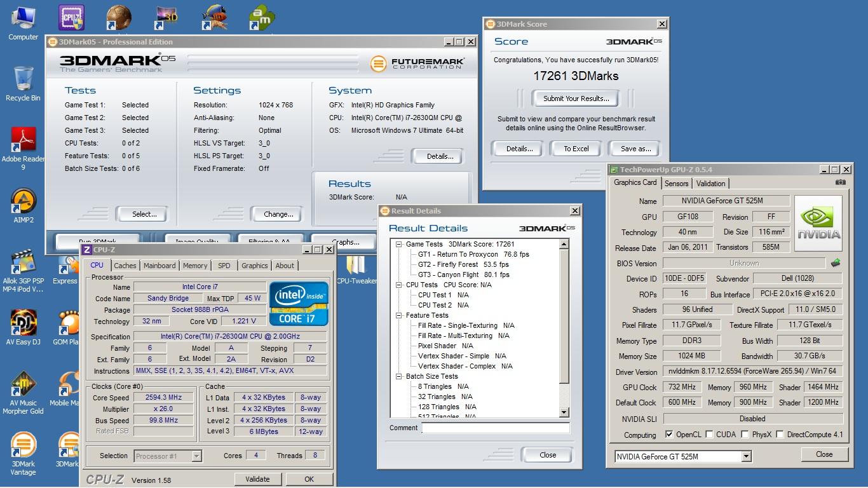Take GPU-Z screenshot via camera icon

tap(841, 182)
